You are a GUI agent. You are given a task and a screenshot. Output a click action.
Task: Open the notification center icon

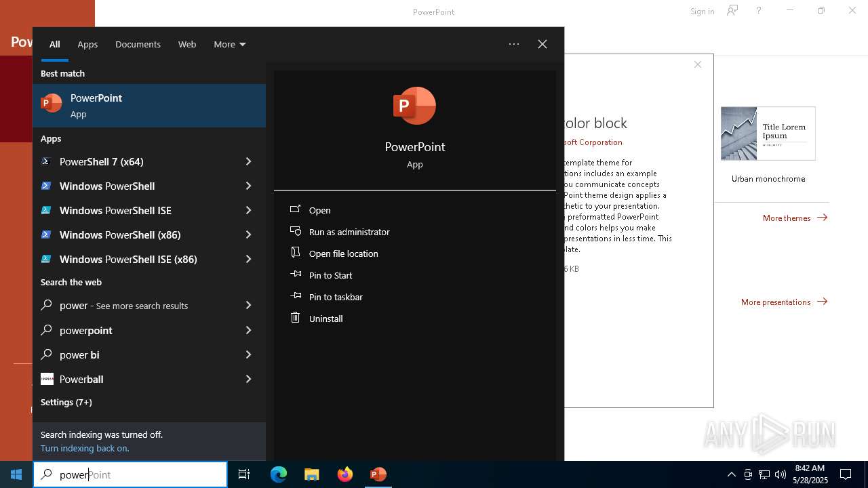pyautogui.click(x=846, y=474)
